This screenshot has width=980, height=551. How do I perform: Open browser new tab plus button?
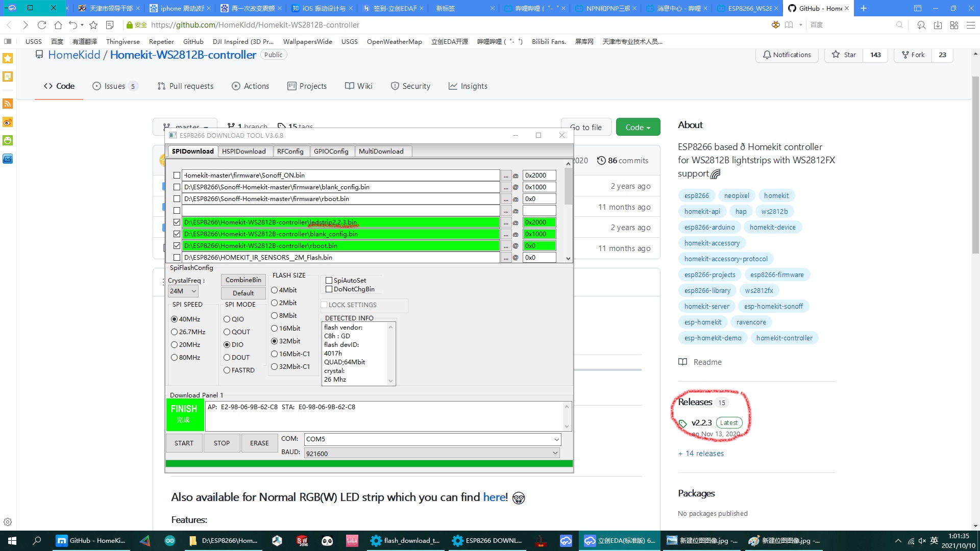coord(864,8)
